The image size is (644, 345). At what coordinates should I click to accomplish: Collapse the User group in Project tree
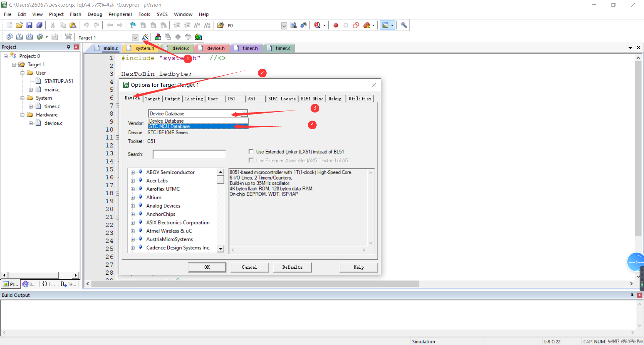(22, 73)
